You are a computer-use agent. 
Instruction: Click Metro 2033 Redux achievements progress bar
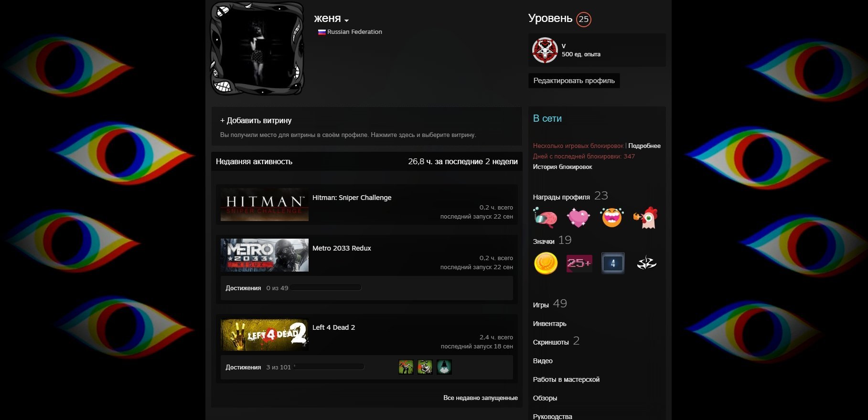[x=326, y=288]
